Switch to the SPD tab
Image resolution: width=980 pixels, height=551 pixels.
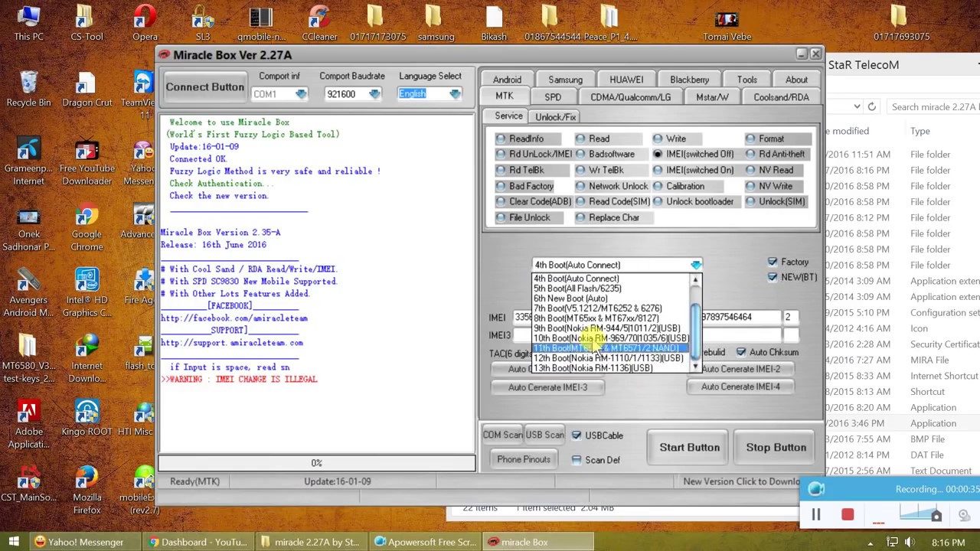[x=553, y=97]
